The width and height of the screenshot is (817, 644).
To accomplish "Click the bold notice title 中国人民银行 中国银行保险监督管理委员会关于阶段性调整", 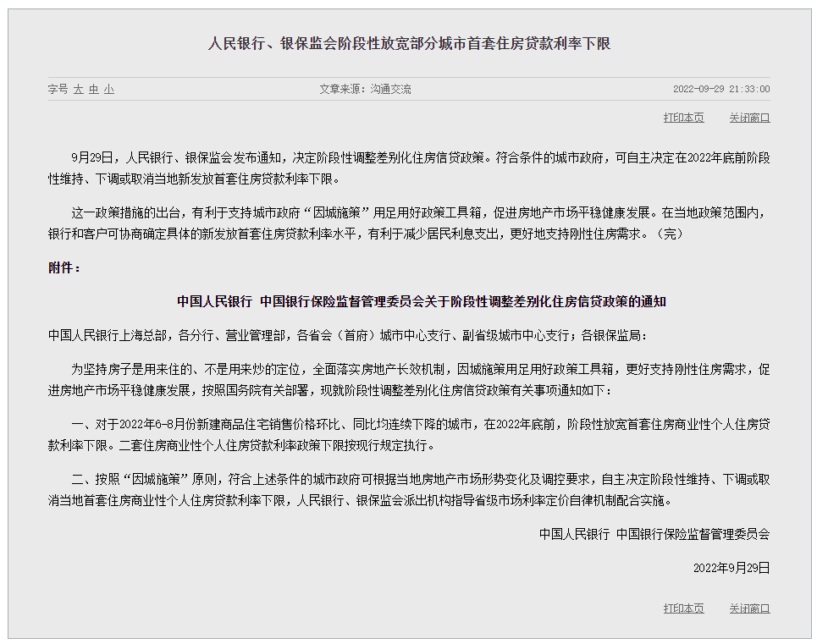I will pyautogui.click(x=422, y=301).
